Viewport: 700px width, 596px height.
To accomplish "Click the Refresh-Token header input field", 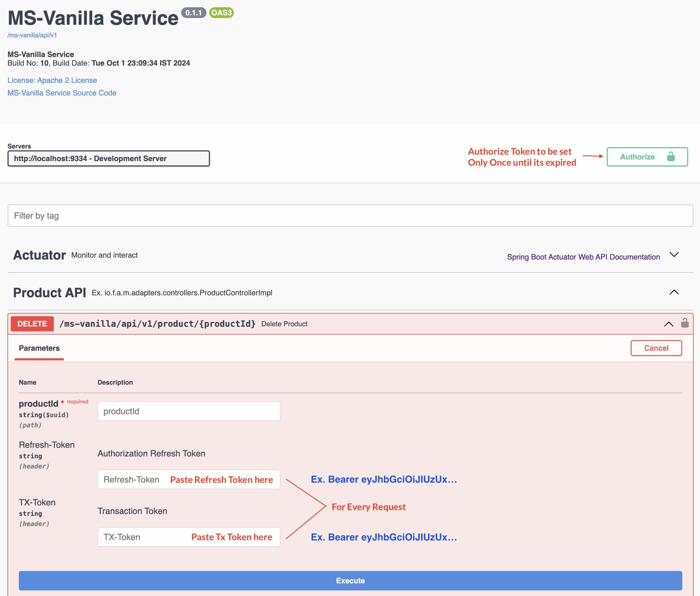I will pyautogui.click(x=188, y=479).
